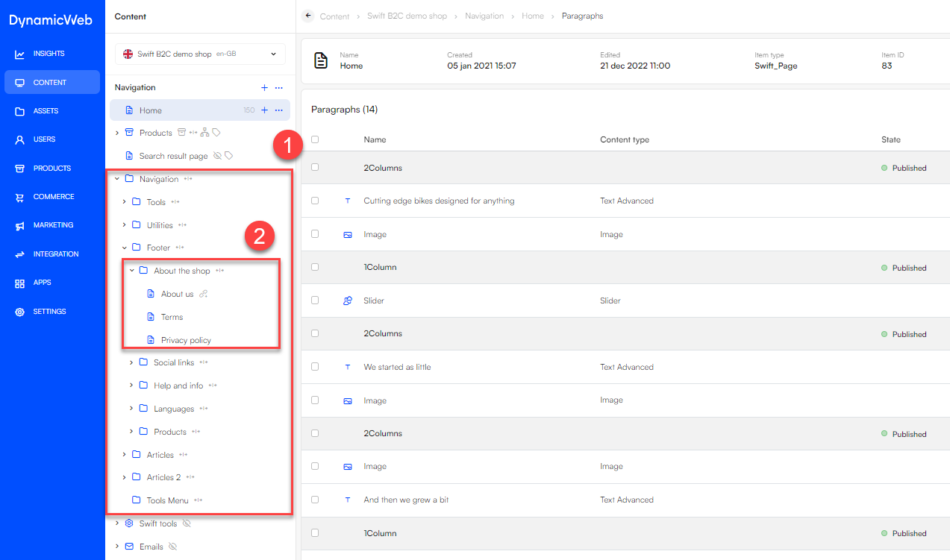Check the Slider paragraph row checkbox
The image size is (950, 560).
coord(315,301)
